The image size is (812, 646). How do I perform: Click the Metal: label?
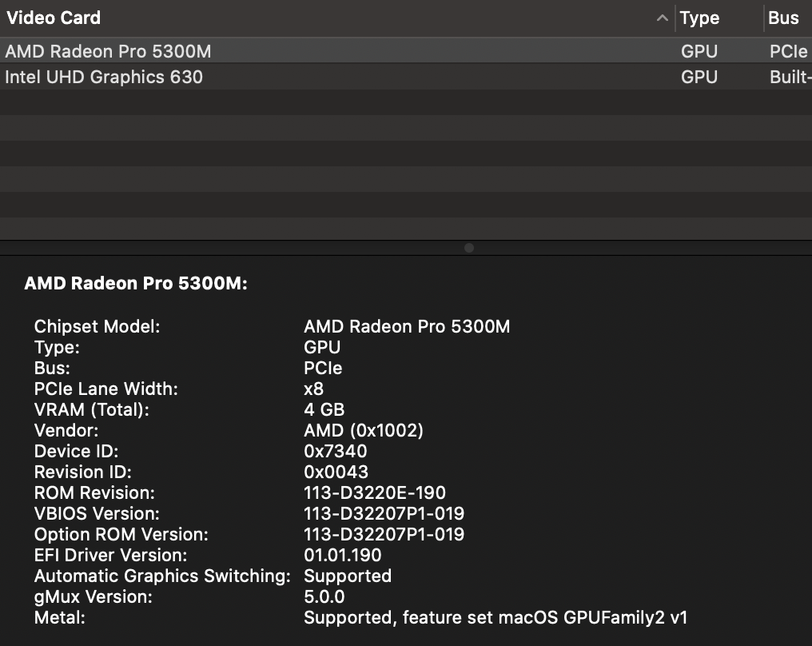coord(60,617)
